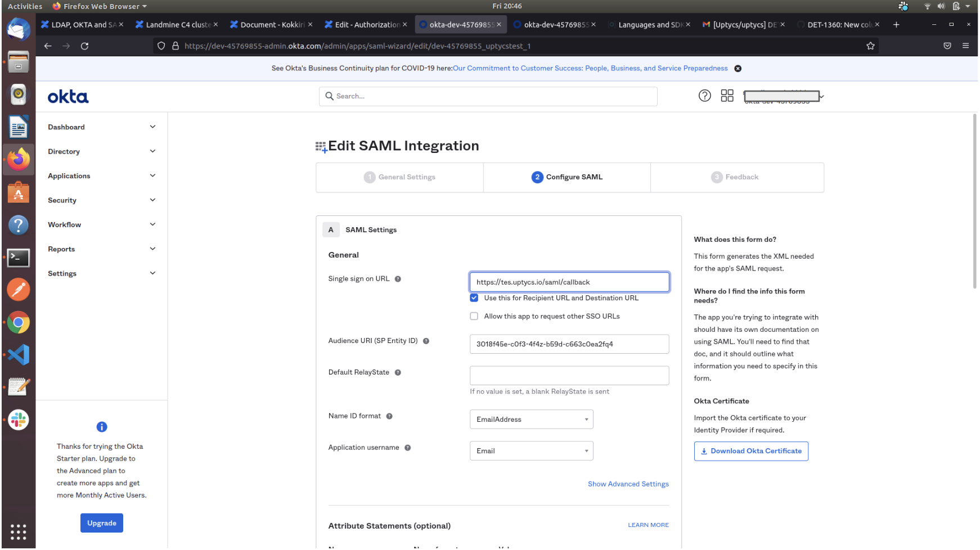Uncheck Use this for Recipient URL checkbox

(474, 298)
